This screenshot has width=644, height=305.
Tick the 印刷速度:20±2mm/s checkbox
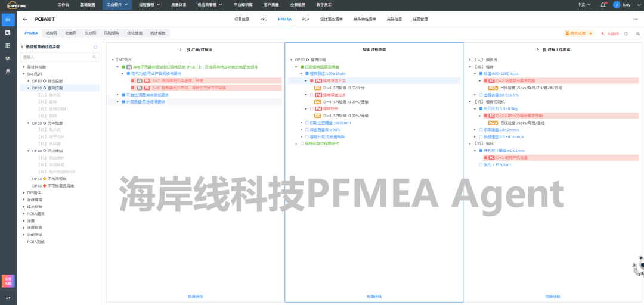tap(480, 129)
